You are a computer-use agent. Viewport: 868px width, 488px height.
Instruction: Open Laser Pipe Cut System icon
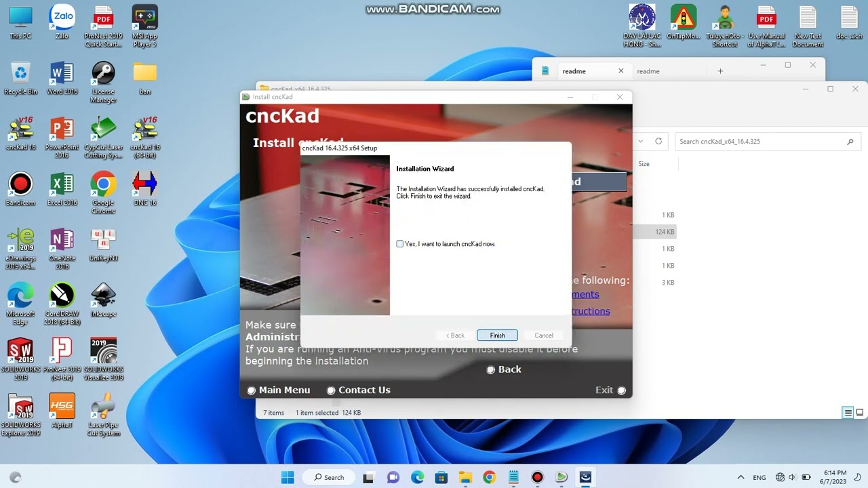point(103,415)
